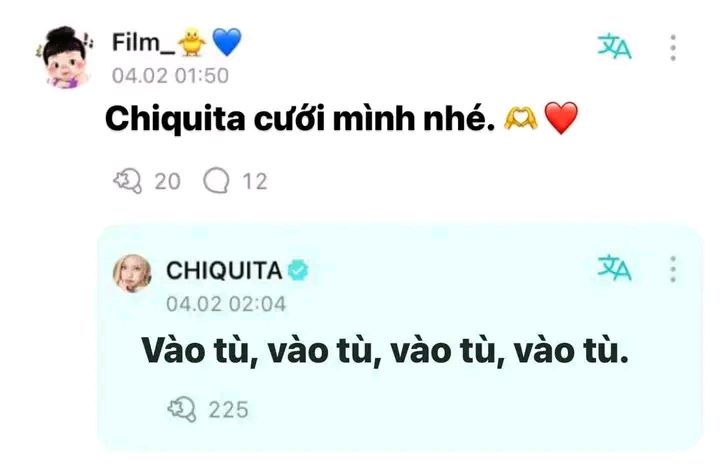This screenshot has width=720, height=464.
Task: Select the "Vào tù, vào tù" reply text
Action: point(385,351)
